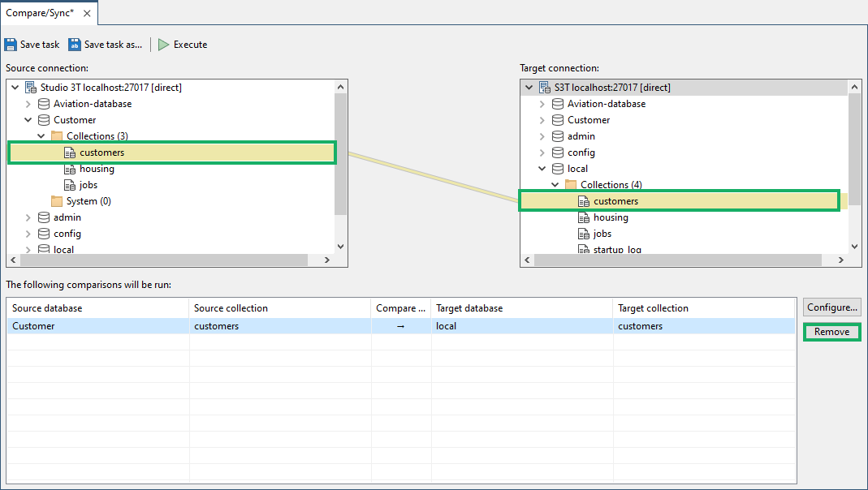Expand Aviation-database in target connection tree
This screenshot has height=490, width=868.
click(x=542, y=104)
